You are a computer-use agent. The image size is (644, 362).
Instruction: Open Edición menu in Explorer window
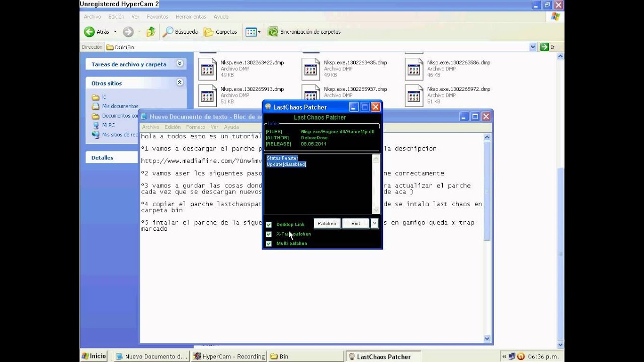coord(116,17)
